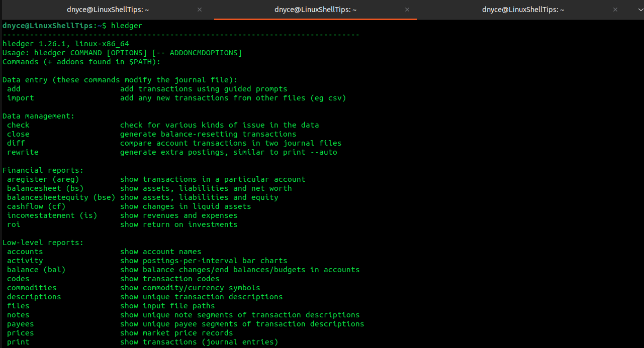
Task: Click the 'incomestatement (is)' command
Action: 52,215
